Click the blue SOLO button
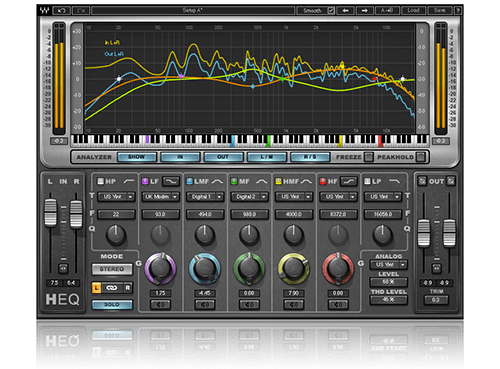The width and height of the screenshot is (500, 369). pyautogui.click(x=112, y=304)
